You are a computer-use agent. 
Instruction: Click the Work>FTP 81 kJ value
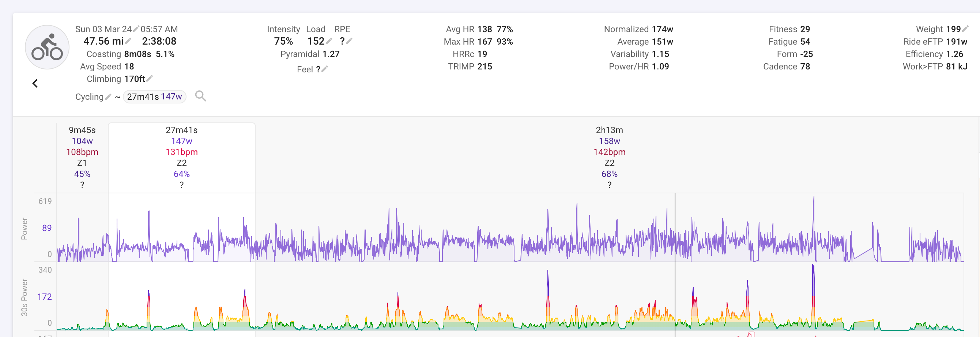tap(956, 67)
